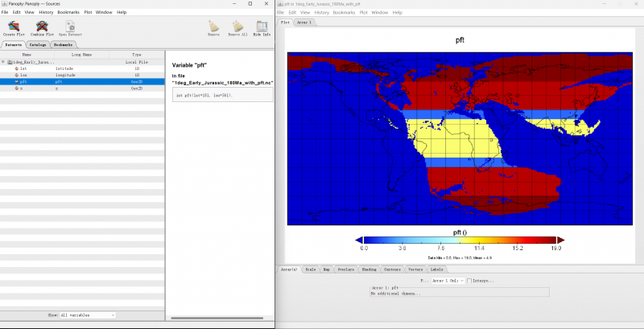
Task: Open the Scale tab in plot controls
Action: (310, 269)
